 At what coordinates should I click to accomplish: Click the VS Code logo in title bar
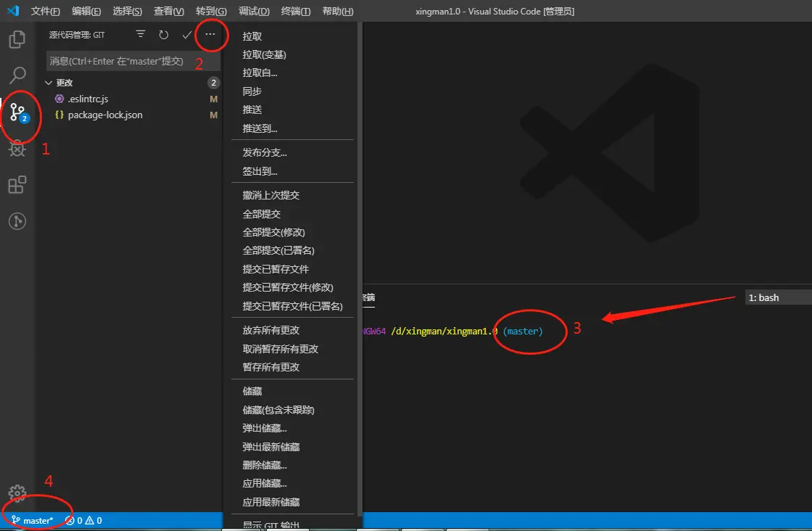[x=13, y=11]
